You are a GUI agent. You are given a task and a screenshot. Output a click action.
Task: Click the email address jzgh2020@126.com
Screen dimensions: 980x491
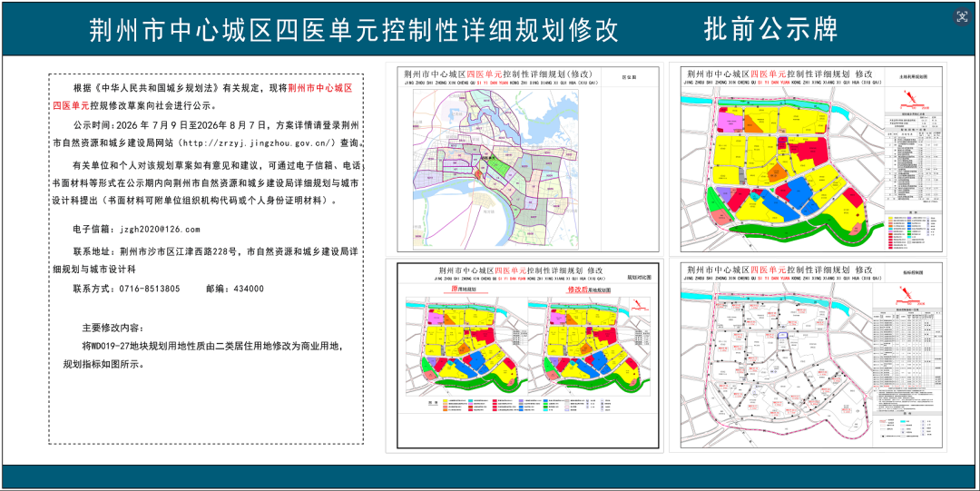pyautogui.click(x=160, y=230)
